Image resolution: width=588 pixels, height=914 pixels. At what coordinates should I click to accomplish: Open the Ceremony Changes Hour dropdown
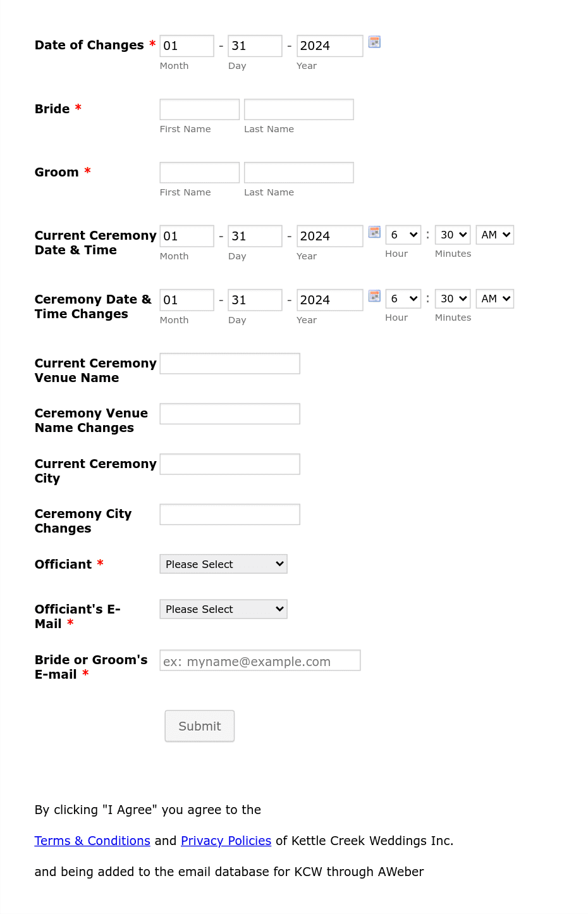click(x=403, y=299)
